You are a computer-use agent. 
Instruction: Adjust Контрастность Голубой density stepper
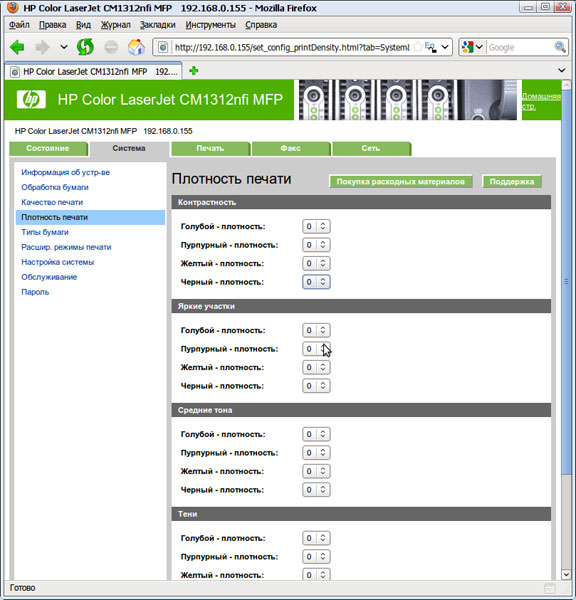316,227
